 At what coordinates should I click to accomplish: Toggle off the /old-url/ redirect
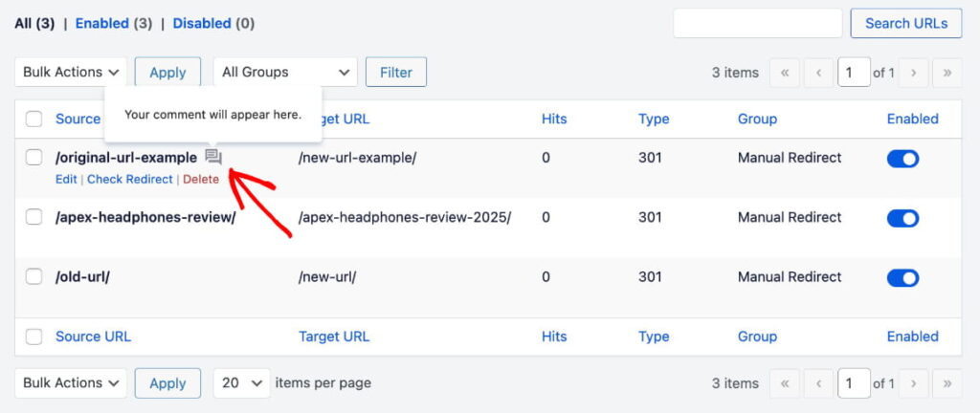pos(902,277)
